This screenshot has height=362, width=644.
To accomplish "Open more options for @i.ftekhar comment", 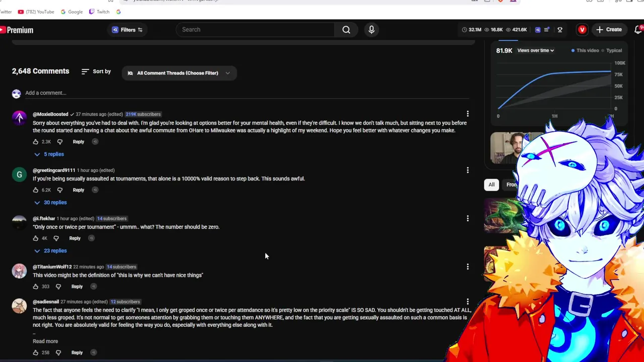I will 467,219.
